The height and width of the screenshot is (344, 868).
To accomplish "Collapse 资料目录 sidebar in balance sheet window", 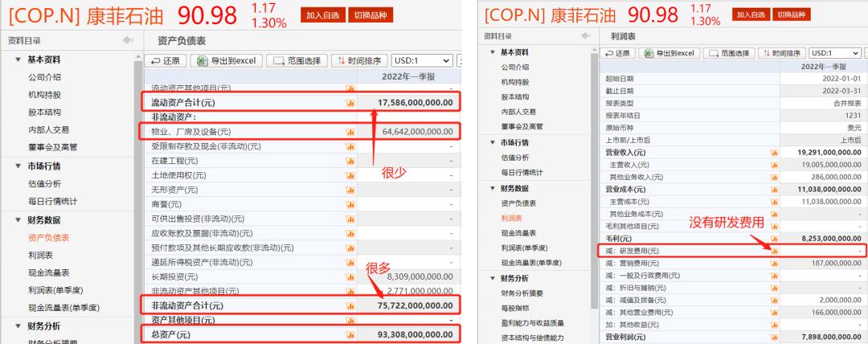I will tap(129, 40).
